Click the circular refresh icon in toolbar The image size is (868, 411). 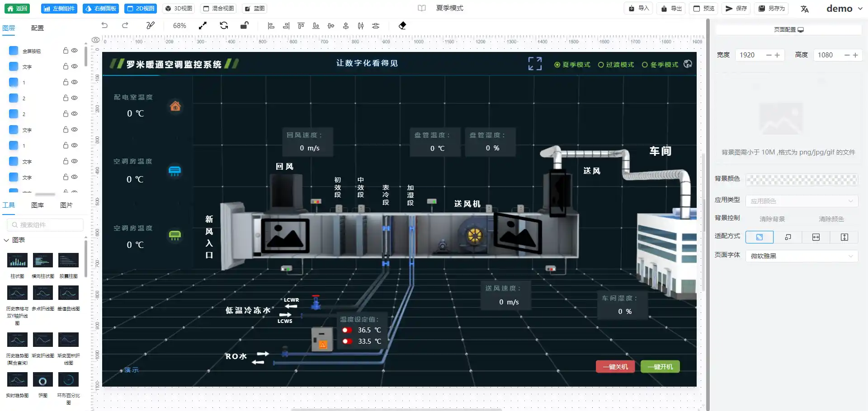pyautogui.click(x=224, y=26)
